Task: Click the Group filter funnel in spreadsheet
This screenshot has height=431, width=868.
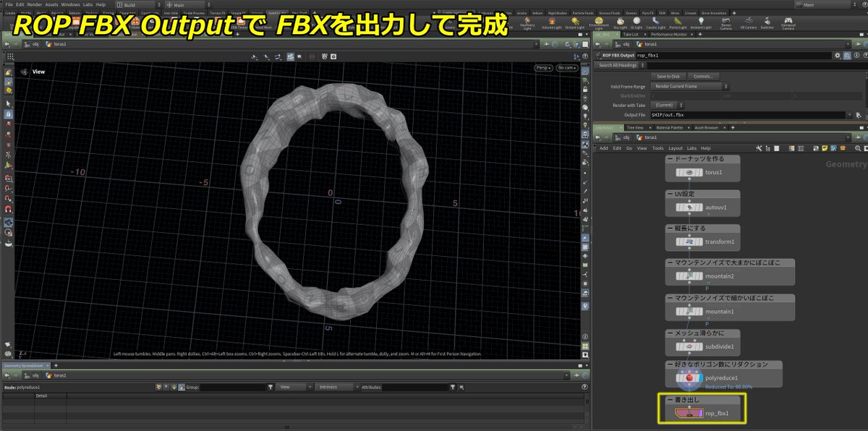Action: point(271,387)
